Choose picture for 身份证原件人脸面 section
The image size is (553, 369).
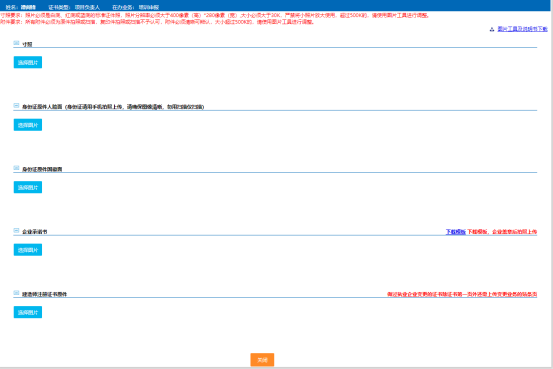(28, 125)
